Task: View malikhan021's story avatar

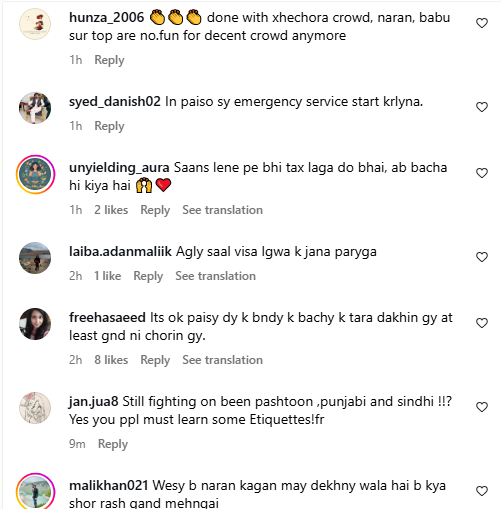Action: pyautogui.click(x=35, y=491)
